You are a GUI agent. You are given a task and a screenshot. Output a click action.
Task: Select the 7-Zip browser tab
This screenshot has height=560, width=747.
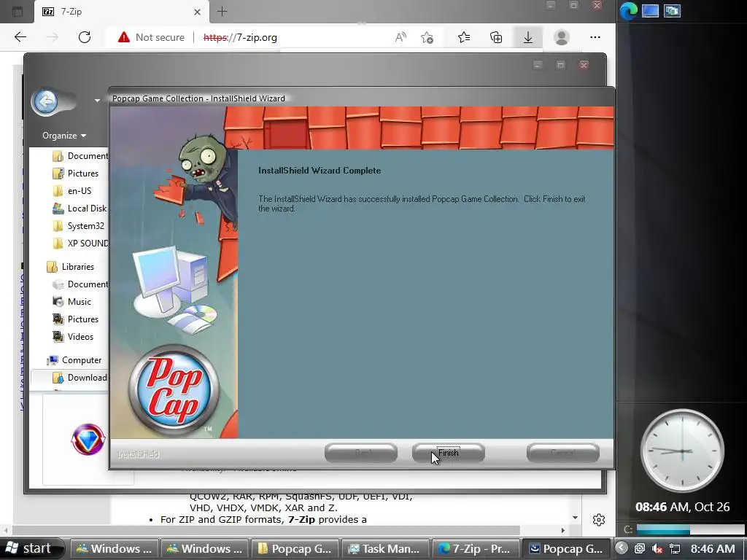(122, 12)
